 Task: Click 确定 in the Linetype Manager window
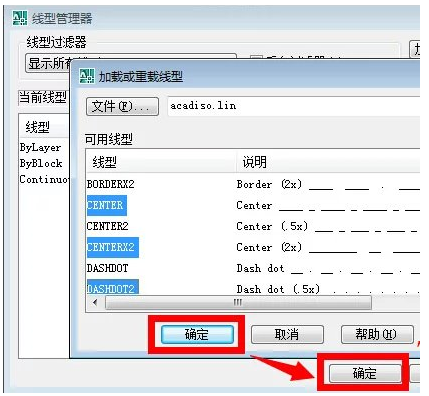[365, 373]
